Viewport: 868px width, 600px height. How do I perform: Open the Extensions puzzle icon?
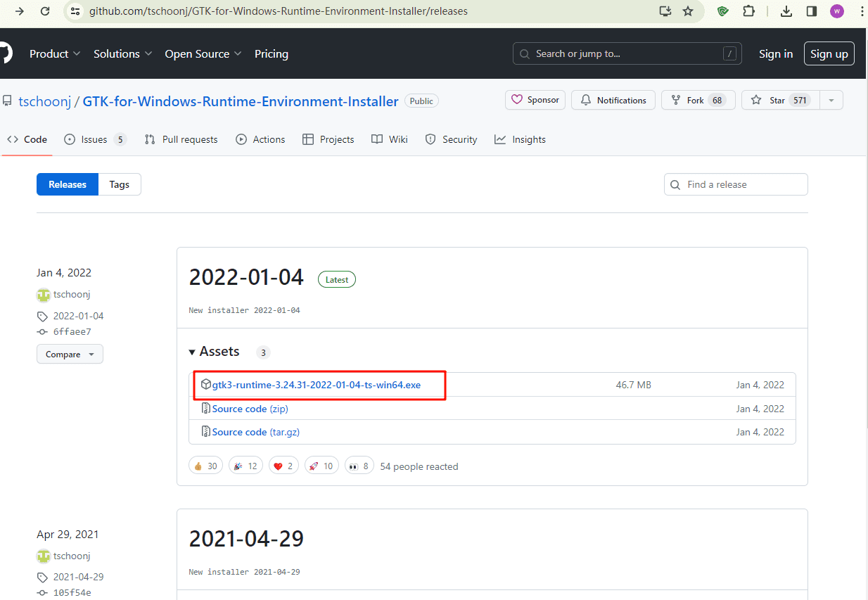click(749, 11)
